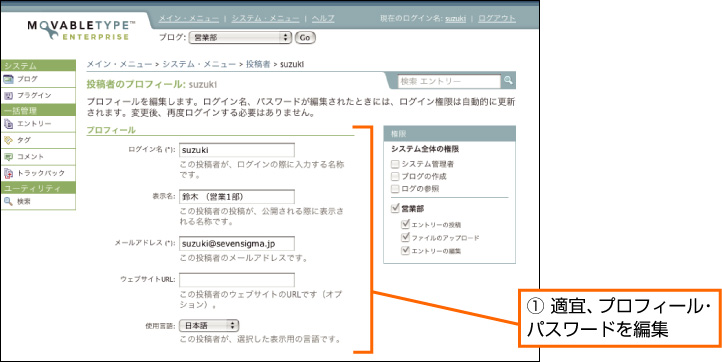The height and width of the screenshot is (362, 722).
Task: Click the 検索 エントリー search field
Action: pyautogui.click(x=449, y=81)
